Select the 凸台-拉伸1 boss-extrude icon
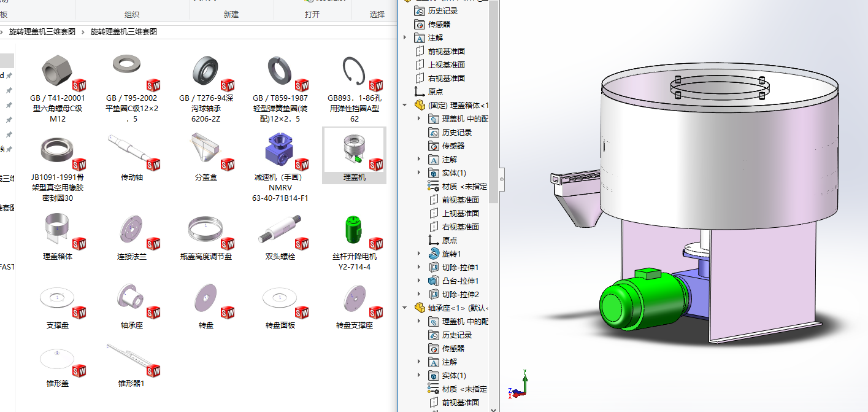 (434, 280)
